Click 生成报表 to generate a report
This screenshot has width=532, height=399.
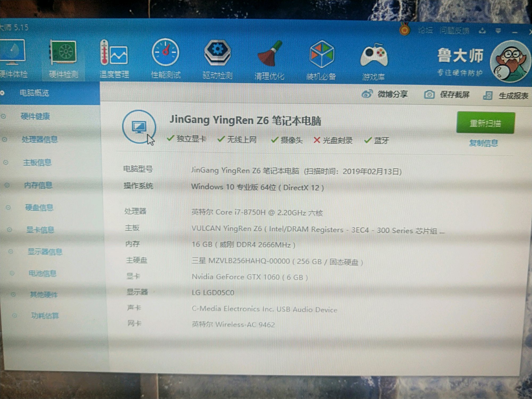pyautogui.click(x=506, y=95)
